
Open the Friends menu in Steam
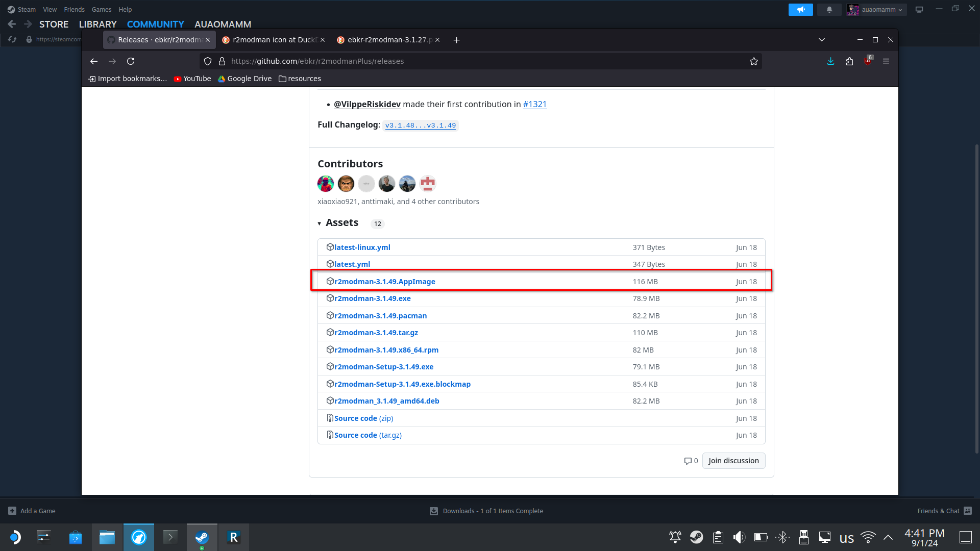pos(75,10)
